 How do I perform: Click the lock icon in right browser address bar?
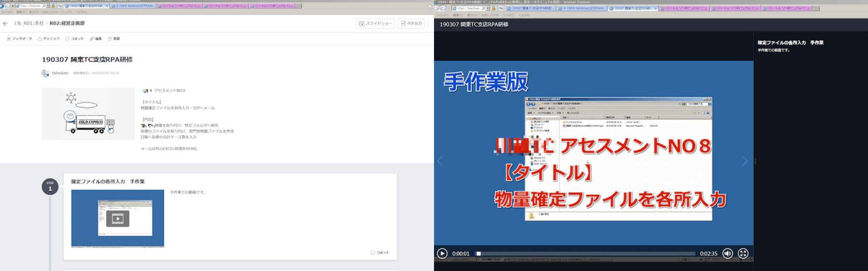click(x=494, y=8)
